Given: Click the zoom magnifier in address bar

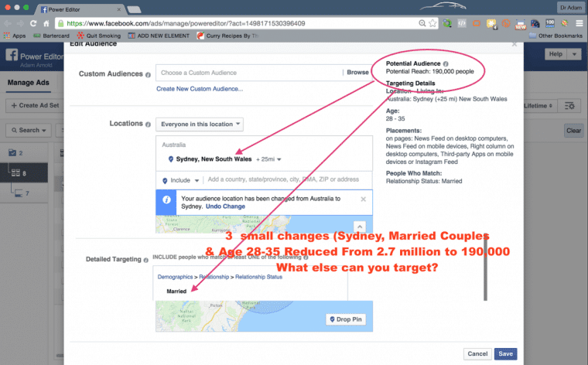Looking at the screenshot, I should click(422, 23).
